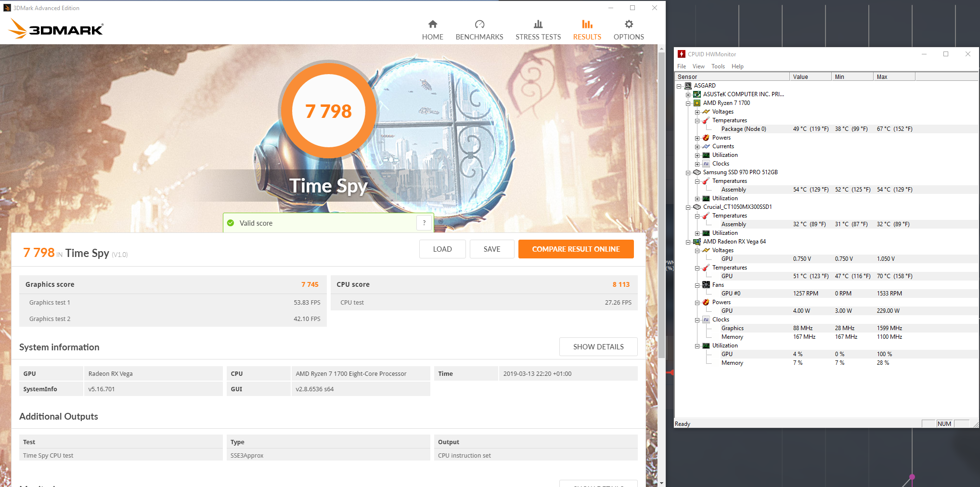Open the OPTIONS gear tab
Viewport: 980px width, 487px height.
point(629,30)
